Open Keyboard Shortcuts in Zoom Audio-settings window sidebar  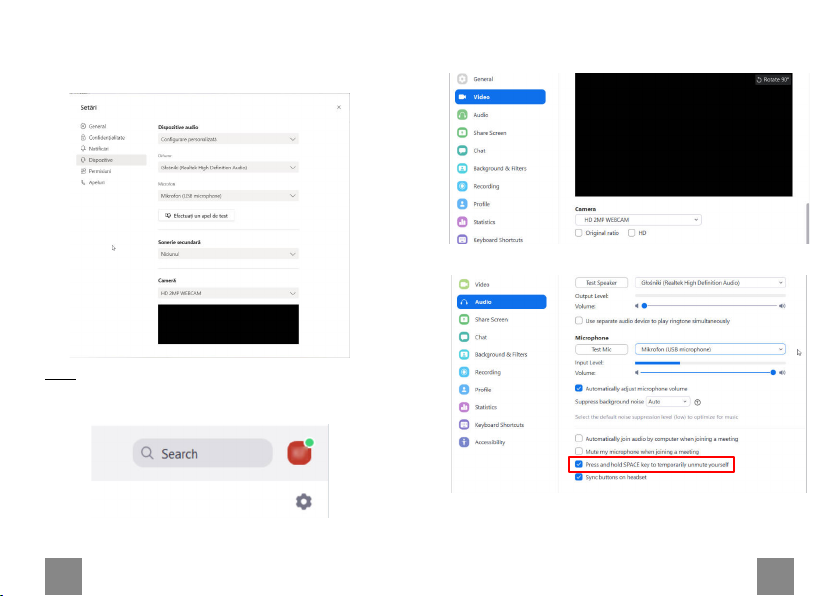point(492,425)
